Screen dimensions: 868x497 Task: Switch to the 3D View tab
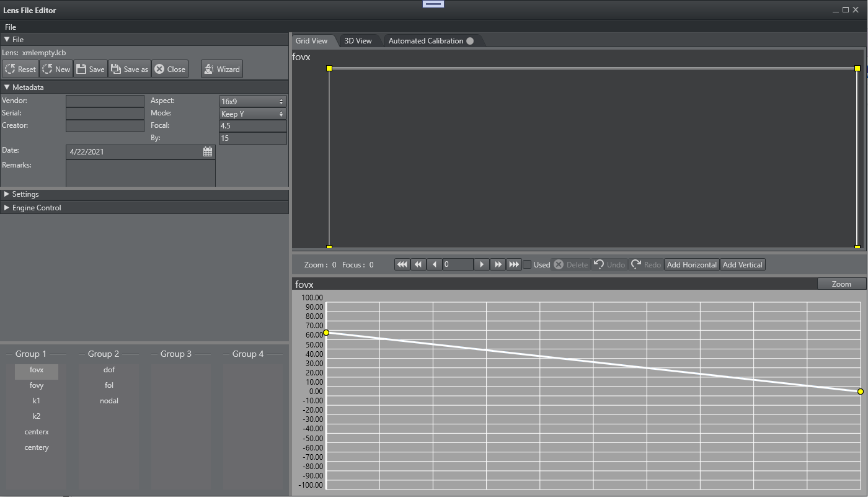(x=358, y=41)
